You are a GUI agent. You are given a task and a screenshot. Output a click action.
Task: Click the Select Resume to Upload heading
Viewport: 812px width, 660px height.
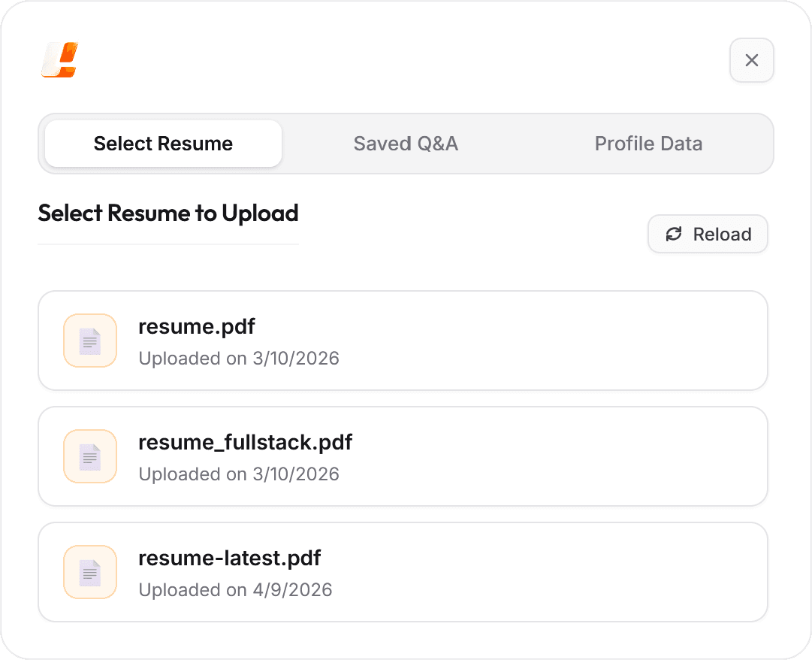click(168, 213)
